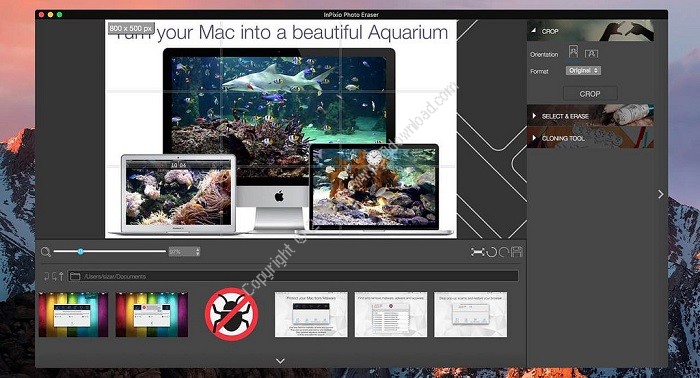Open the Format dropdown set to Original
Viewport: 700px width, 378px height.
pos(583,71)
